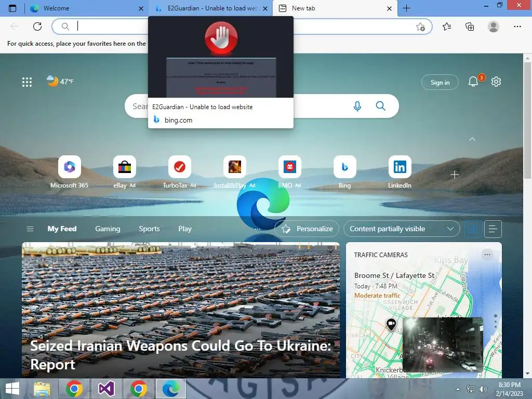Image resolution: width=532 pixels, height=399 pixels.
Task: Open the traffic camera video thumbnail
Action: tap(443, 344)
